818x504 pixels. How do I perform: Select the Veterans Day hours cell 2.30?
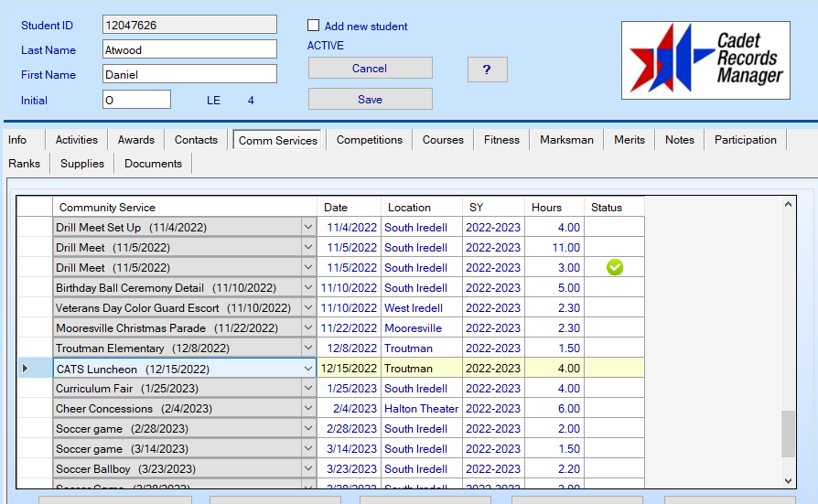[554, 308]
